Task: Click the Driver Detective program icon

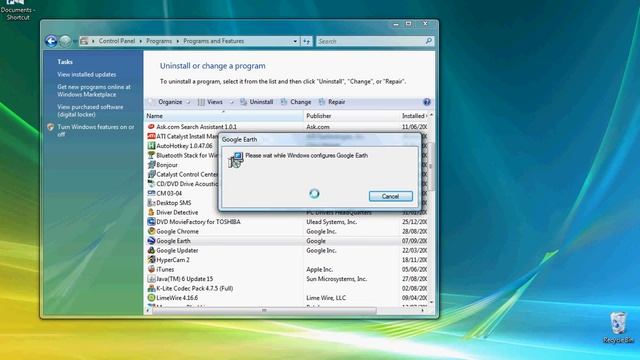Action: coord(151,212)
